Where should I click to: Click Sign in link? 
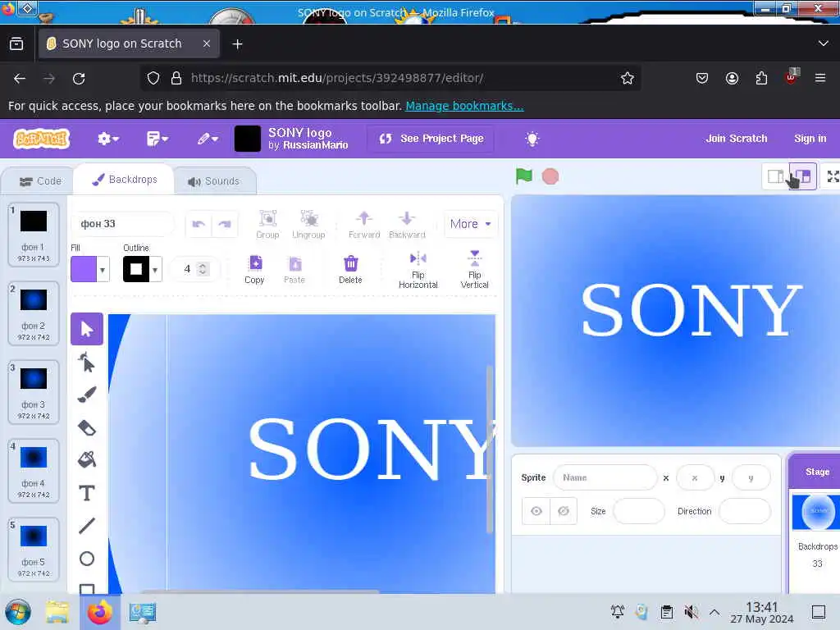[x=810, y=139]
